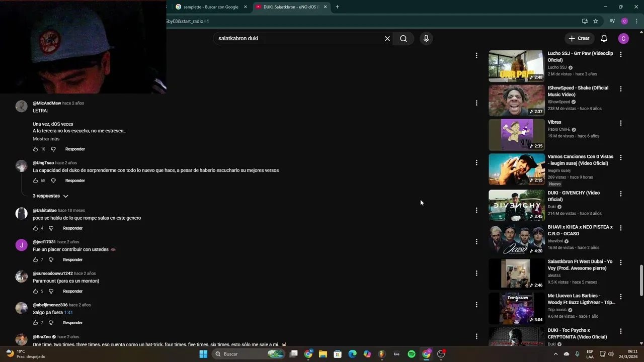Screen dimensions: 644x362
Task: Open the Vibras video thumbnail
Action: click(x=517, y=135)
